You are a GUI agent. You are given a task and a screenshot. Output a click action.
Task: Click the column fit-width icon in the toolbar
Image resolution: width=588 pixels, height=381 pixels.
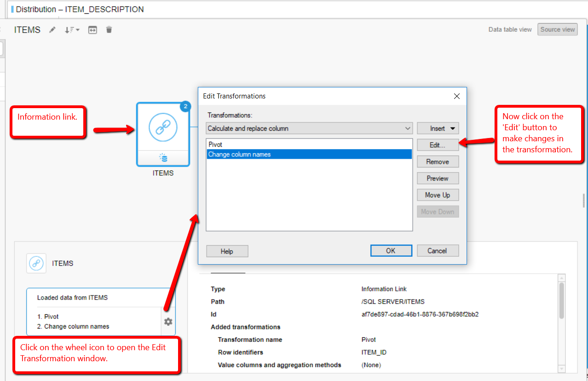click(92, 29)
